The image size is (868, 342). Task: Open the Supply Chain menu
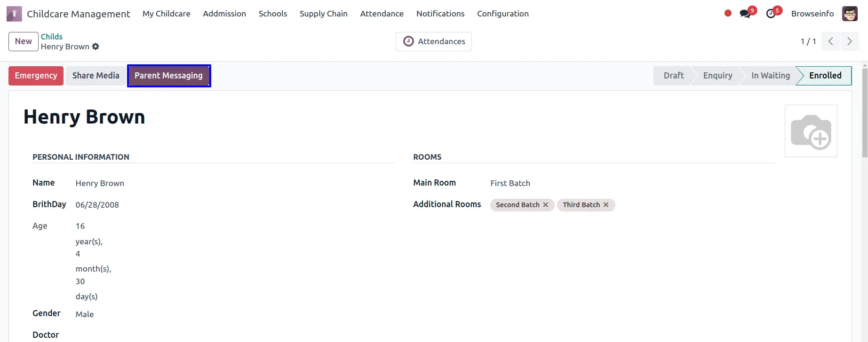point(323,14)
